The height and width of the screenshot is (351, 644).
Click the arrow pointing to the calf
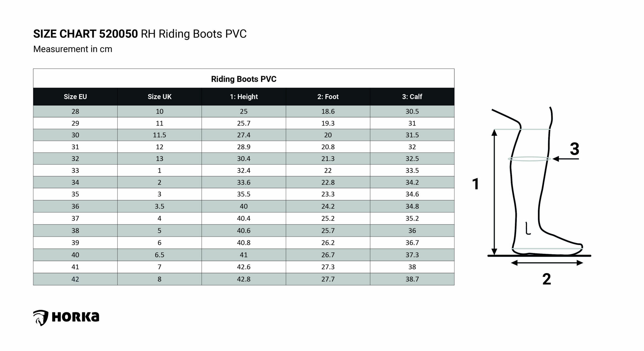tap(566, 159)
